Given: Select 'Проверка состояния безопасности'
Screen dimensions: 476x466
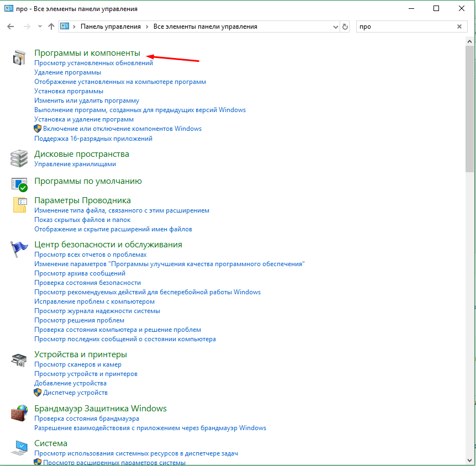Looking at the screenshot, I should pyautogui.click(x=87, y=283).
